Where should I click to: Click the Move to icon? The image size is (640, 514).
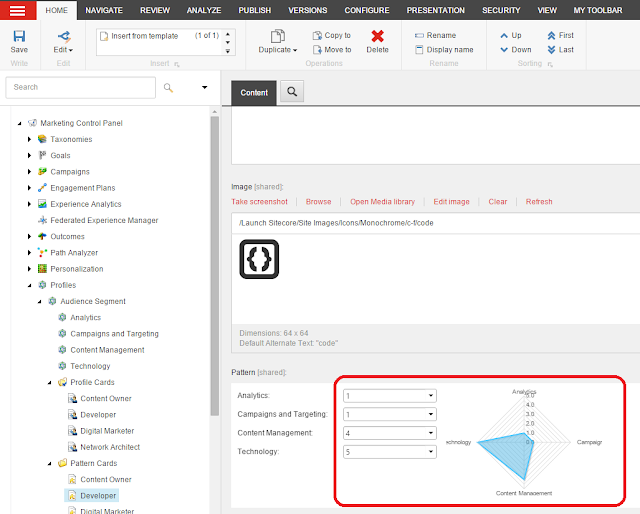[317, 50]
